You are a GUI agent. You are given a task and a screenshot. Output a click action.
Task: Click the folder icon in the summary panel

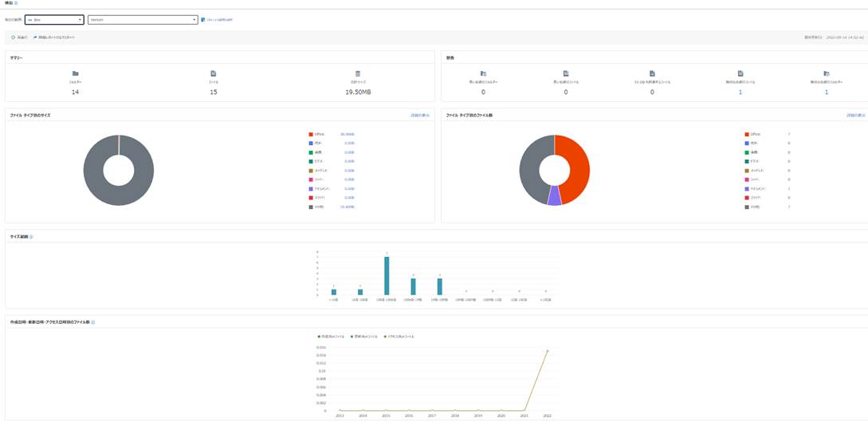(75, 73)
